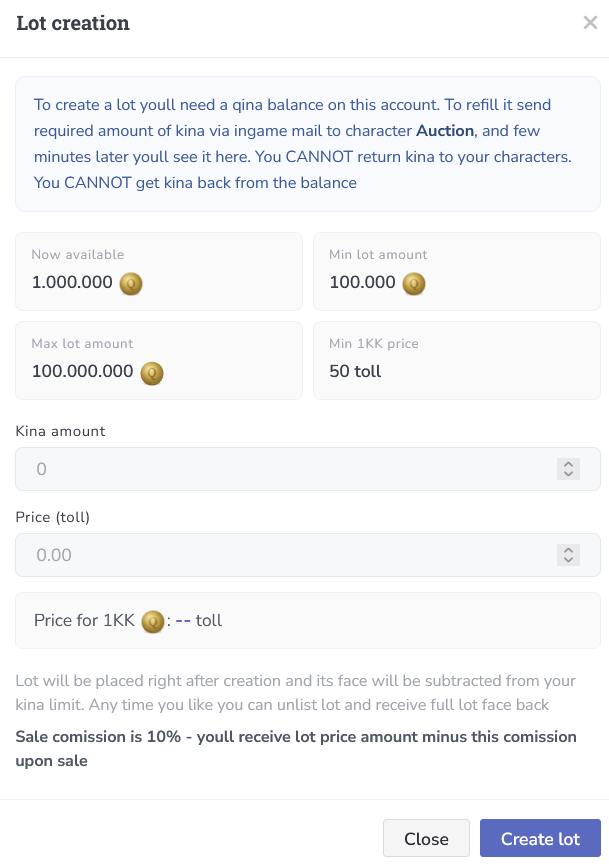Decrease Kina amount using the down stepper arrow
609x865 pixels.
coord(568,474)
